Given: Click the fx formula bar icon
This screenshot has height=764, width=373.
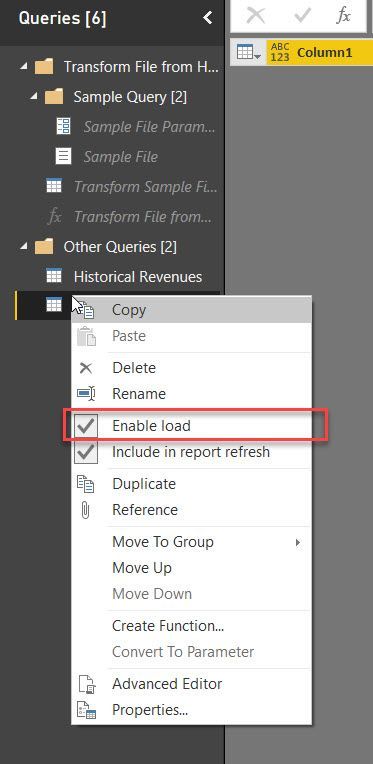Looking at the screenshot, I should point(343,16).
